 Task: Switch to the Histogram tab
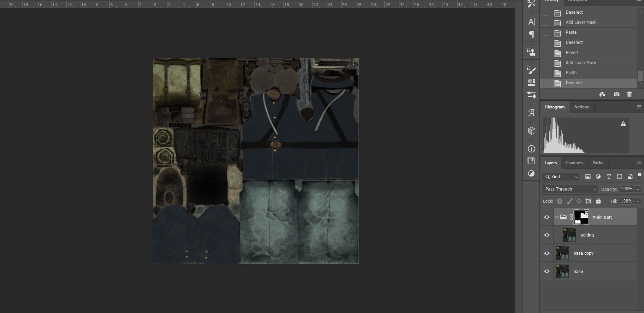click(554, 107)
